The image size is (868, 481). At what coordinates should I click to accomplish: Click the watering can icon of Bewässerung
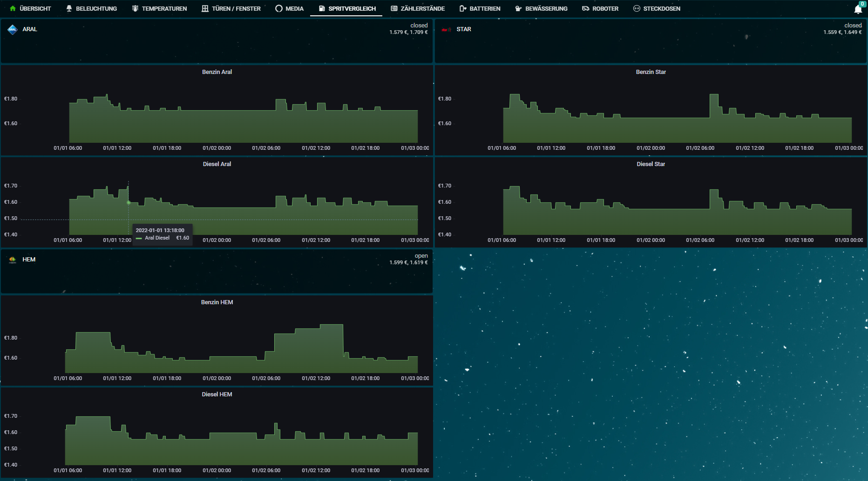[518, 8]
